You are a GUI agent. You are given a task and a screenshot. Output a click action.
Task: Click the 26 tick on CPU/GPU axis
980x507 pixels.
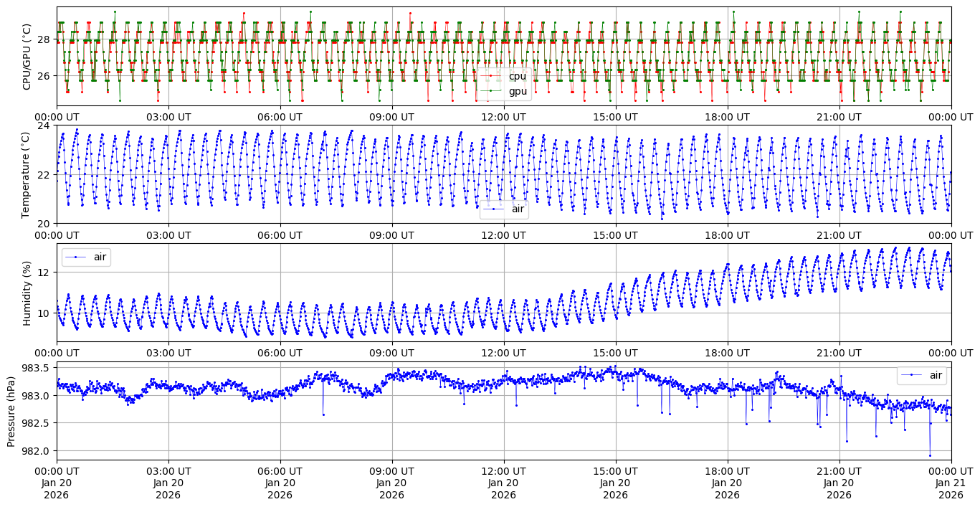(x=44, y=76)
